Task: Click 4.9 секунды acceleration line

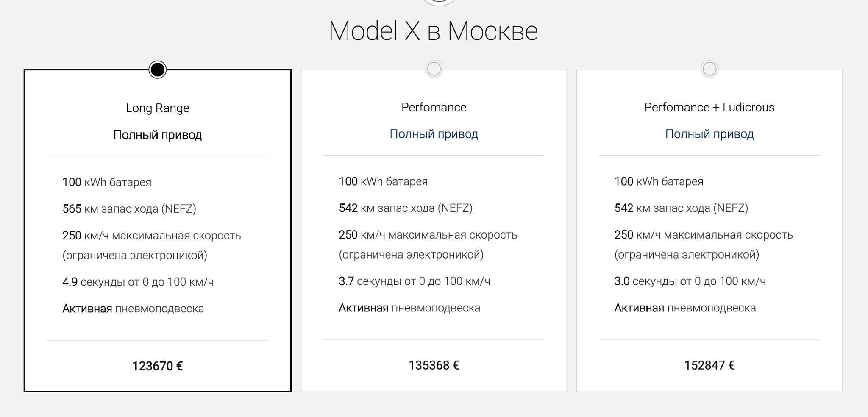Action: click(x=138, y=282)
